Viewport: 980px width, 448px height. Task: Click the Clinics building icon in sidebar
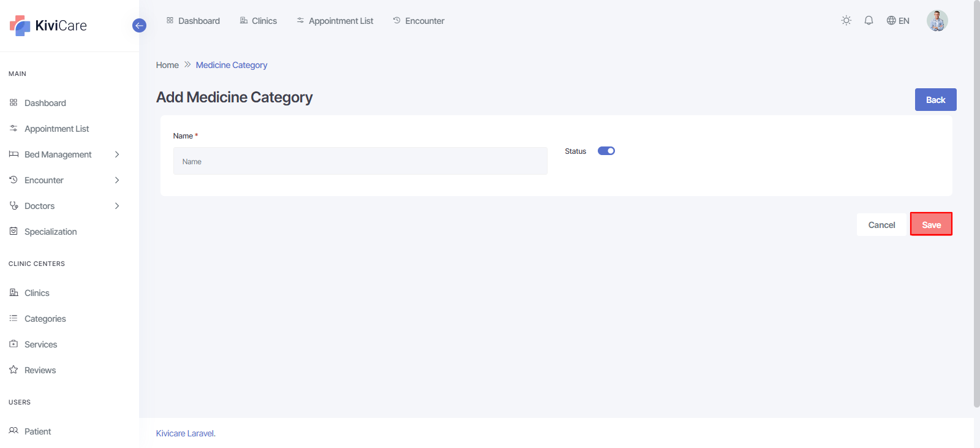(13, 292)
